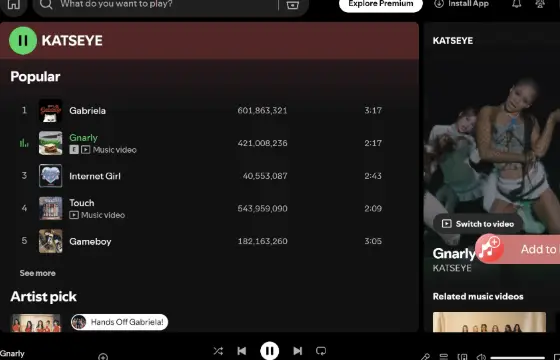The image size is (560, 360).
Task: Click the Install App download icon
Action: pyautogui.click(x=439, y=4)
